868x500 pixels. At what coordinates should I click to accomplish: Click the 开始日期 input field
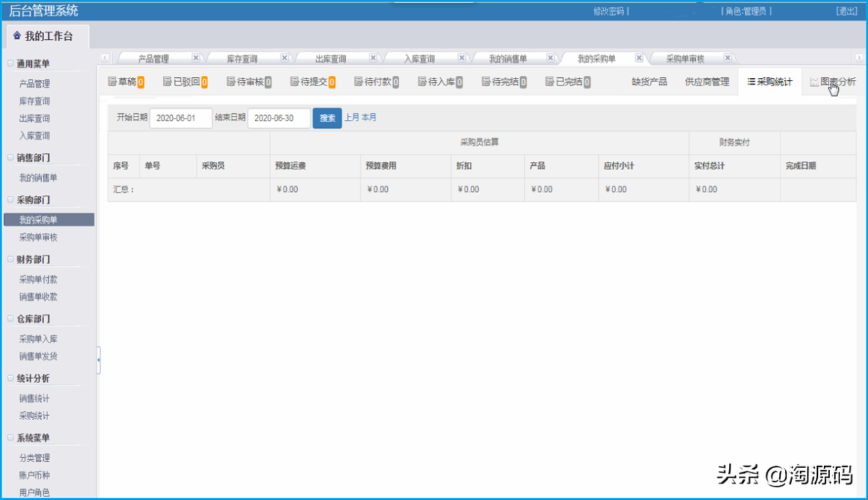pyautogui.click(x=181, y=118)
